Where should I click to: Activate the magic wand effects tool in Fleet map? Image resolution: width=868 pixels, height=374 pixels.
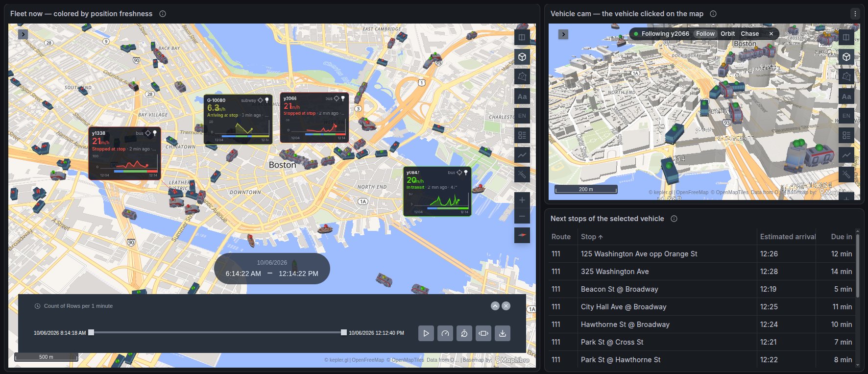[522, 175]
